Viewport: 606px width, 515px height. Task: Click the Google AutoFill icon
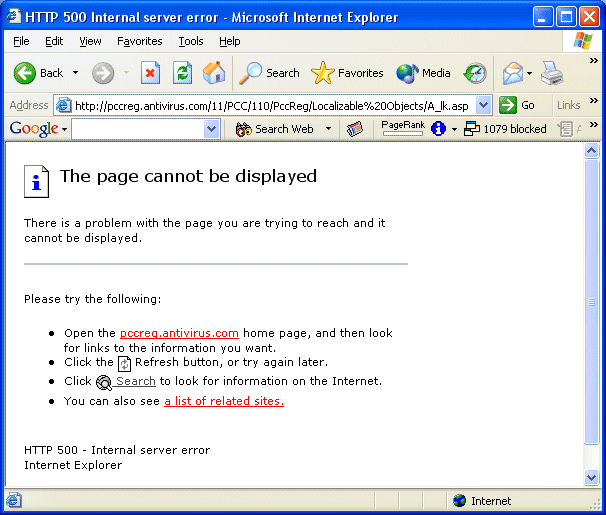(x=566, y=129)
